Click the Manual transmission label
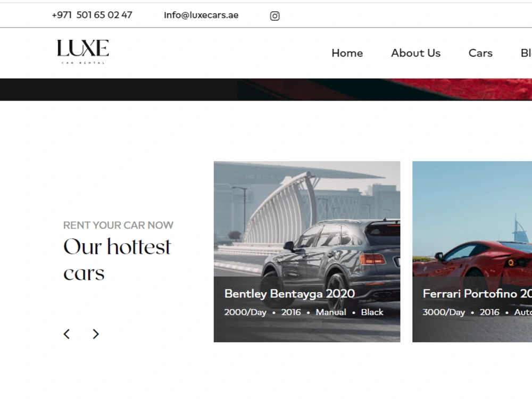 [x=331, y=312]
